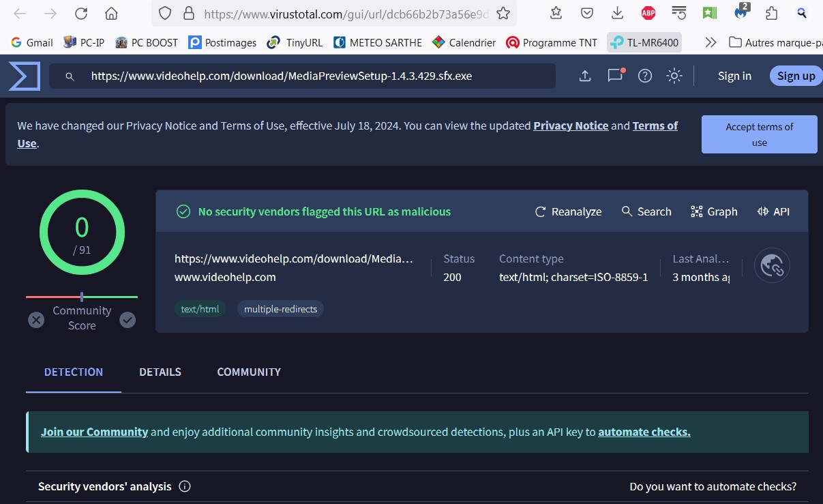Open the browser downloads arrow icon
Image resolution: width=823 pixels, height=504 pixels.
pos(618,13)
